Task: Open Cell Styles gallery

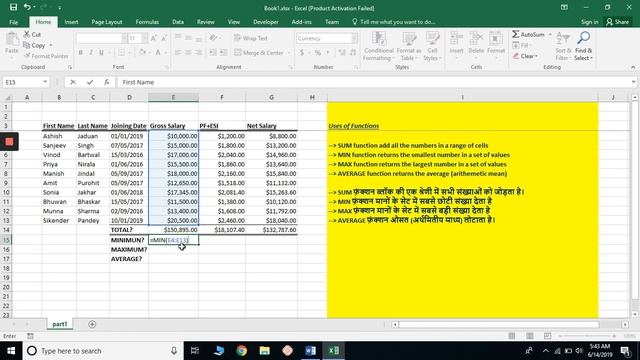Action: tap(432, 47)
